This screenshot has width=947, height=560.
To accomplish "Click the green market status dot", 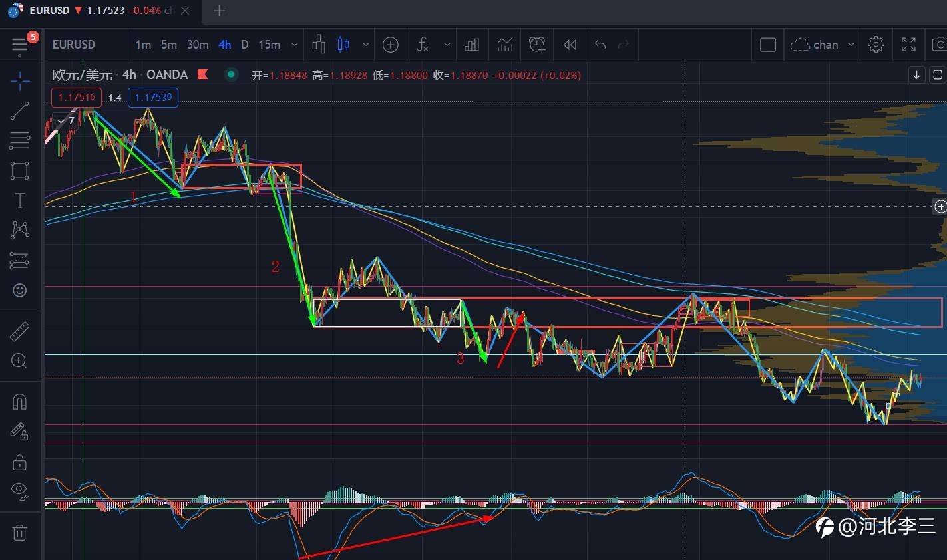I will click(x=231, y=74).
